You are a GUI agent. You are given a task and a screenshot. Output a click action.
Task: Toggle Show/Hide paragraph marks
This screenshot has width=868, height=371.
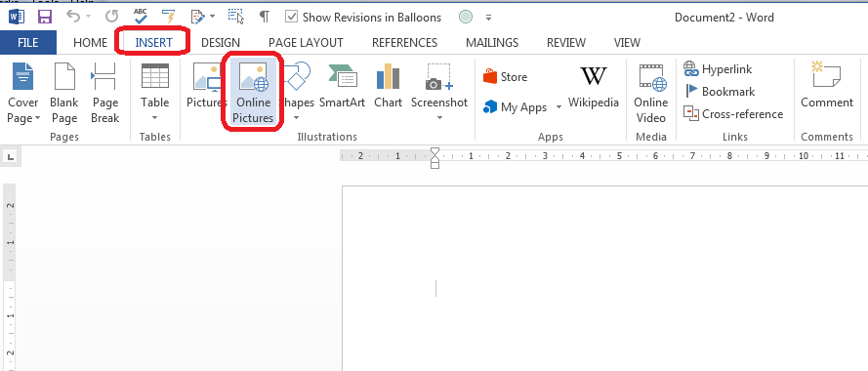(265, 18)
